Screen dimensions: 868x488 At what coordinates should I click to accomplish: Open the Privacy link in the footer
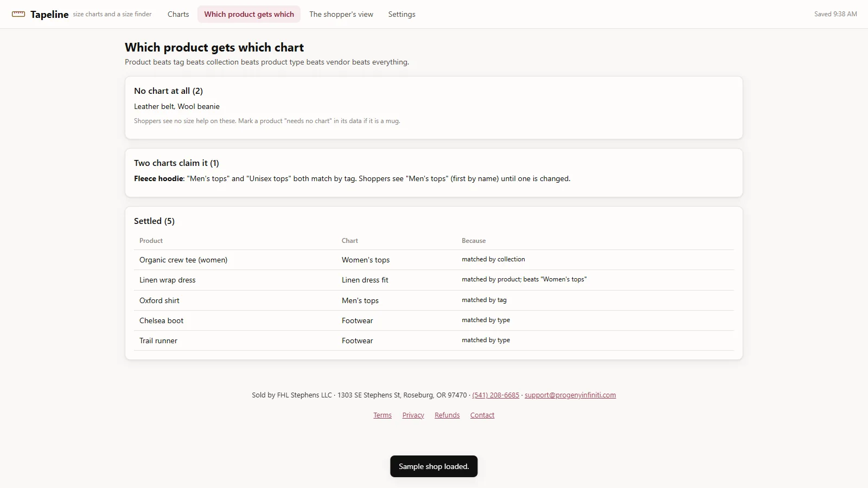pyautogui.click(x=413, y=415)
